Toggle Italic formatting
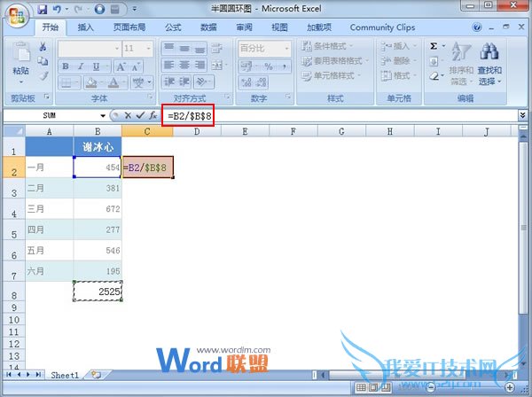 click(81, 66)
